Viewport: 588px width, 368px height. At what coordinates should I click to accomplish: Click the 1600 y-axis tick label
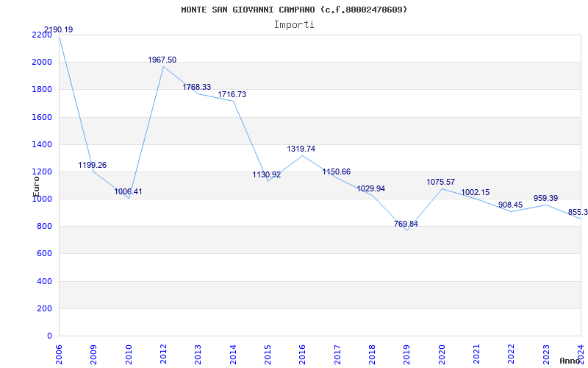(x=42, y=117)
